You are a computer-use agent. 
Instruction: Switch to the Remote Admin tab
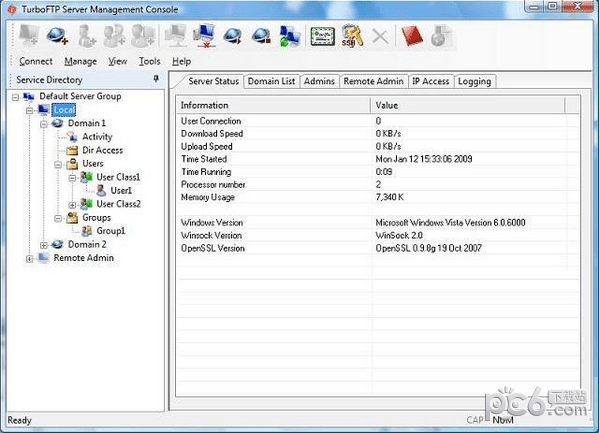click(x=373, y=81)
